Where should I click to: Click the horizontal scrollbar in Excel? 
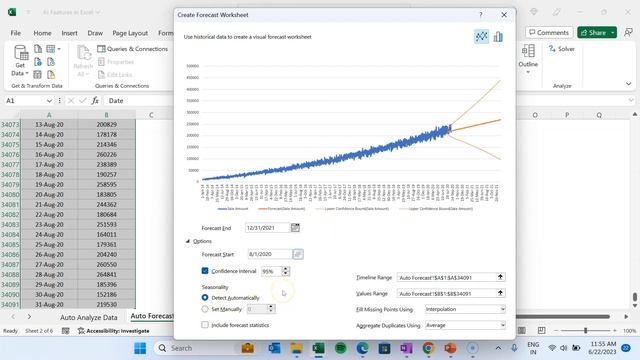pos(563,316)
